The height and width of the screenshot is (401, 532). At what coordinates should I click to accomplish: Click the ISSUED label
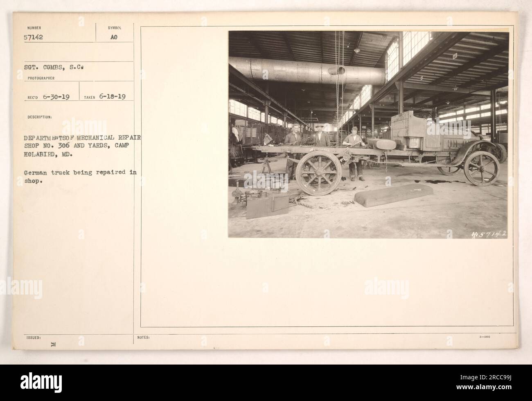pyautogui.click(x=34, y=338)
